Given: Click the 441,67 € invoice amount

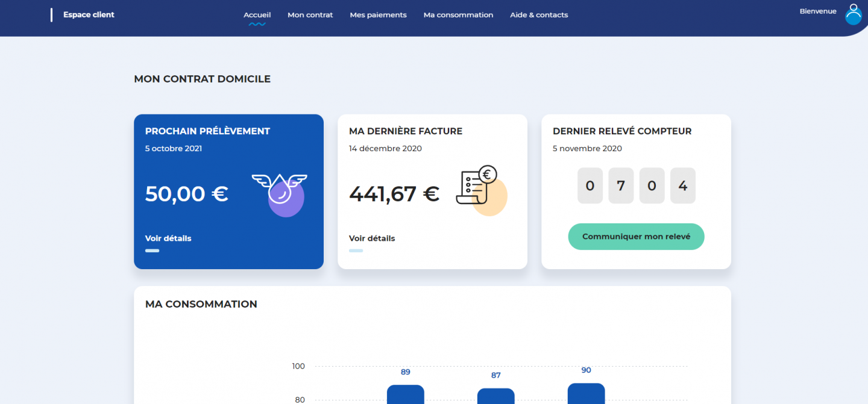Looking at the screenshot, I should pyautogui.click(x=394, y=194).
